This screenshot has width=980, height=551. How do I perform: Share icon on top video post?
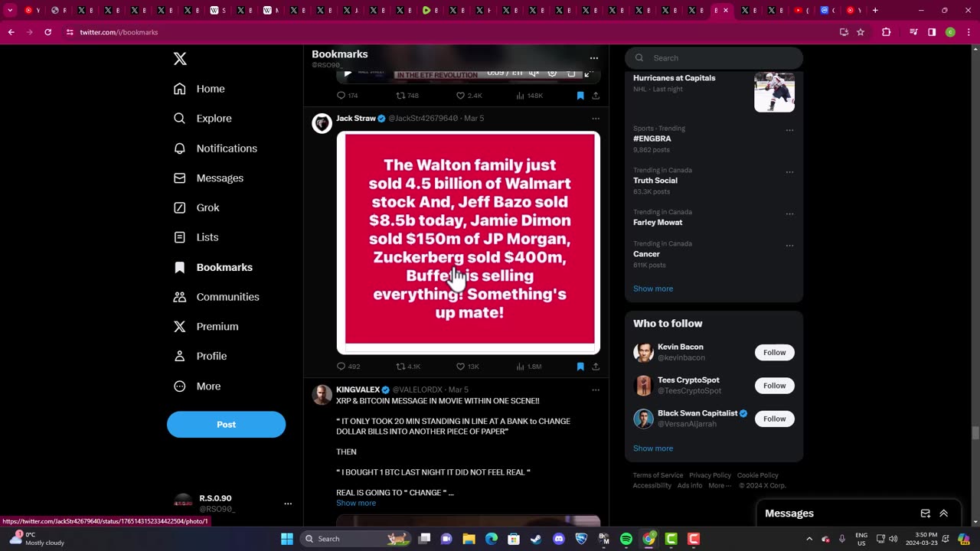click(x=596, y=96)
